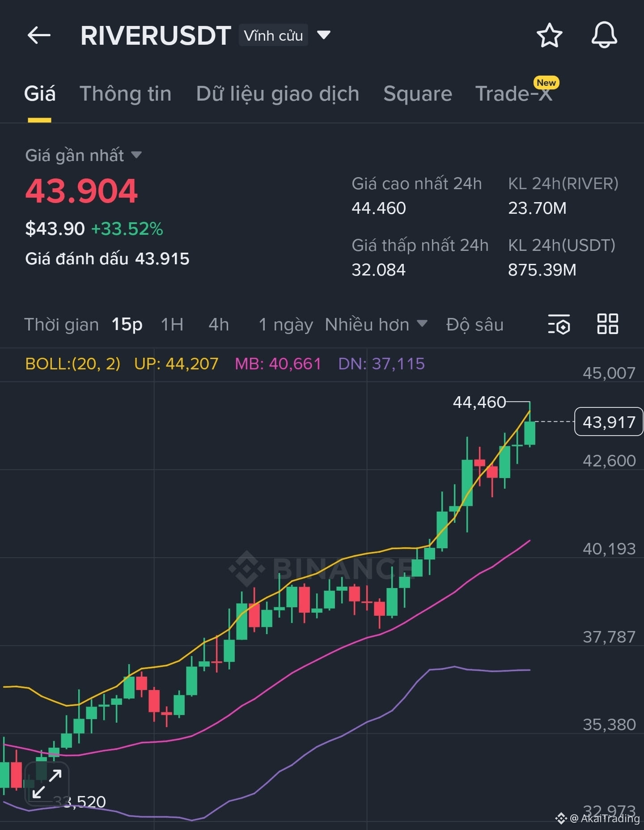This screenshot has height=830, width=644.
Task: Open the 'Dữ liệu giao dịch' tab
Action: pos(278,94)
